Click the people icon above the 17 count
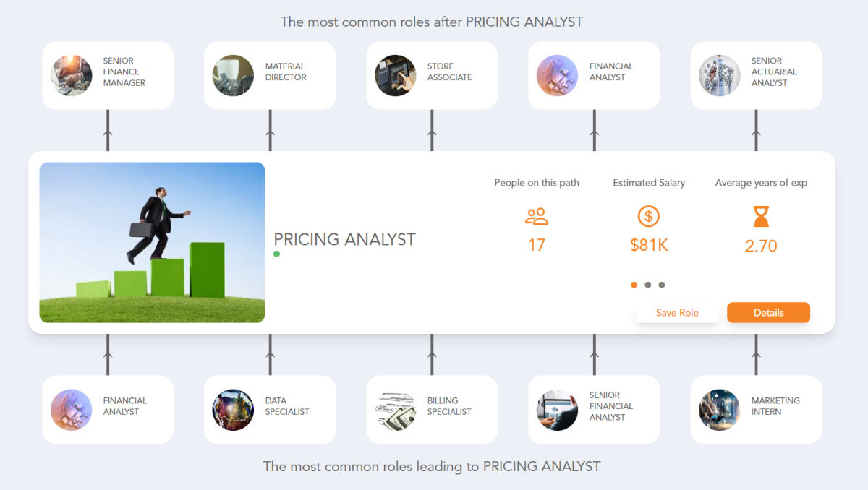This screenshot has height=490, width=868. pos(537,216)
